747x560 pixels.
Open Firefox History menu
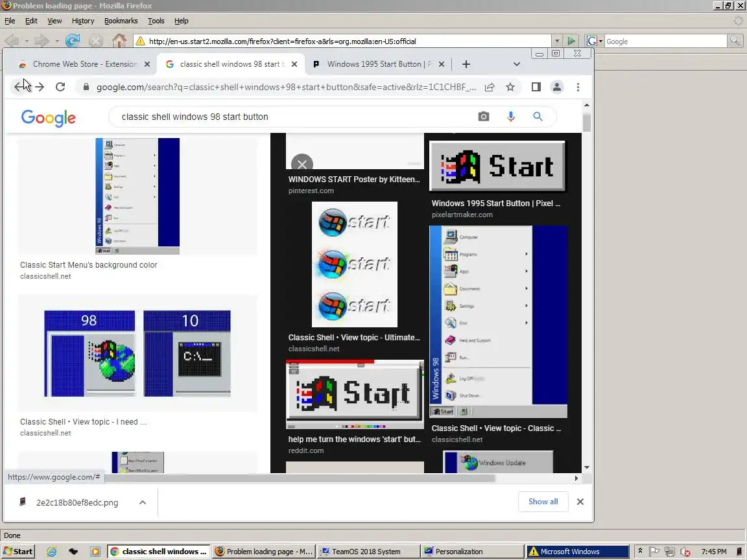click(x=83, y=21)
